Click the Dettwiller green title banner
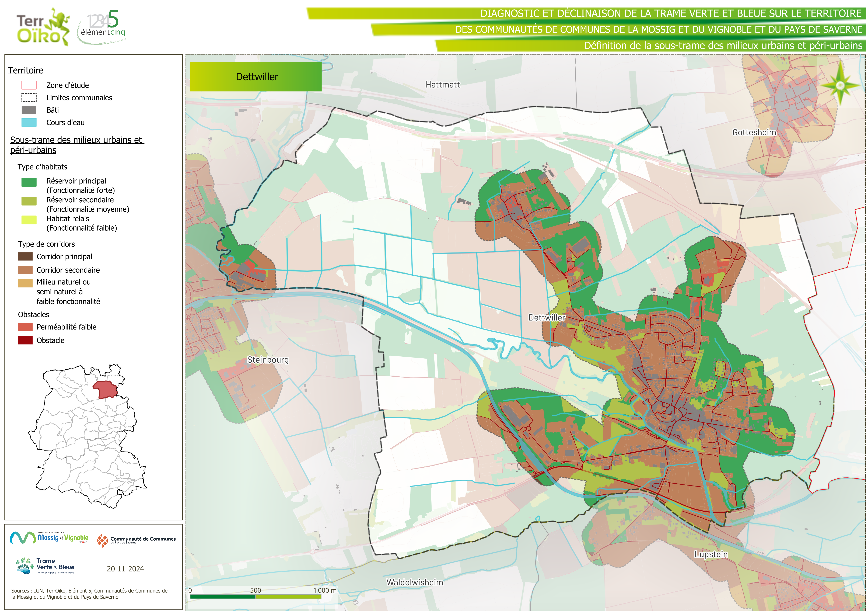 tap(255, 77)
